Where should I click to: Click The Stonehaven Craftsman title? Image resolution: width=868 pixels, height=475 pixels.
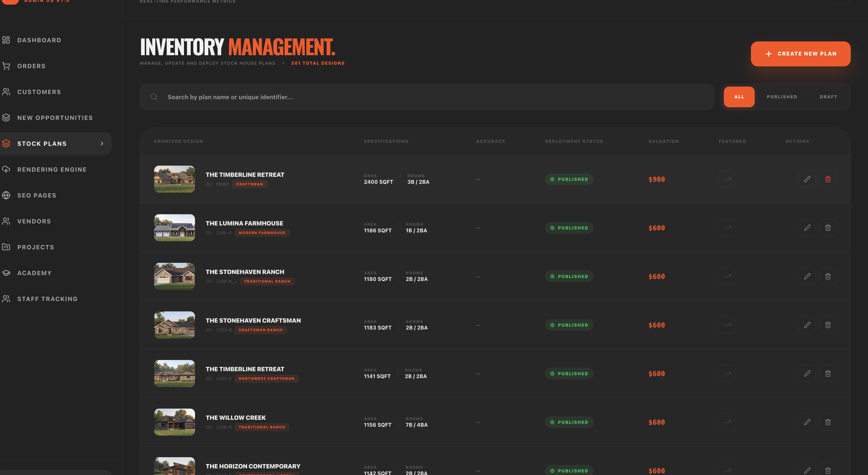(253, 320)
